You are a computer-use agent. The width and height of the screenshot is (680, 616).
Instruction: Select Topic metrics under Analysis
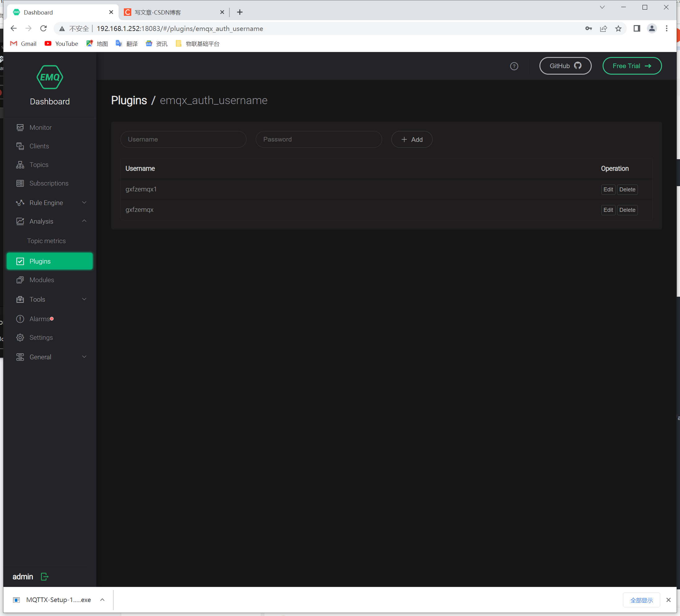46,241
